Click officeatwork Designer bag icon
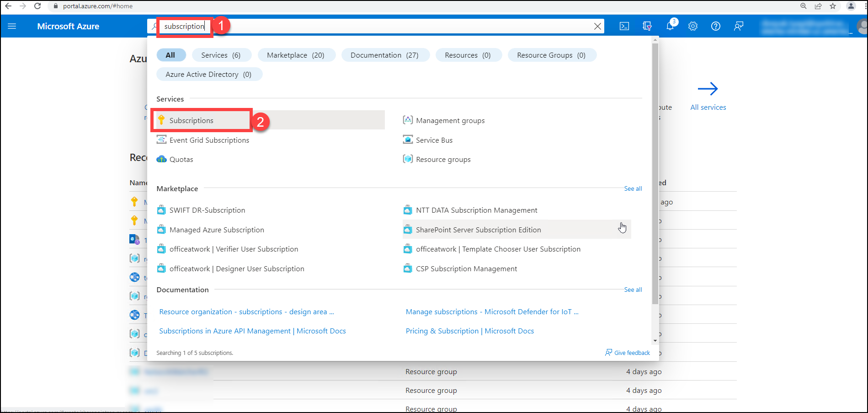Viewport: 868px width, 413px height. 161,268
